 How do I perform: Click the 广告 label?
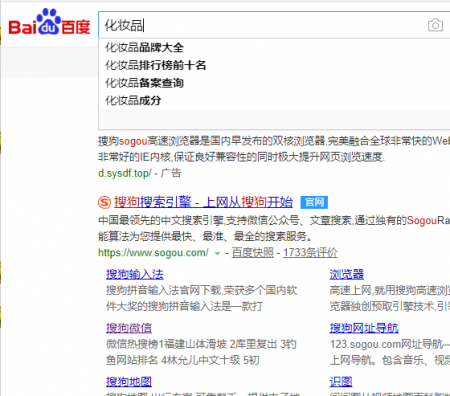(171, 173)
